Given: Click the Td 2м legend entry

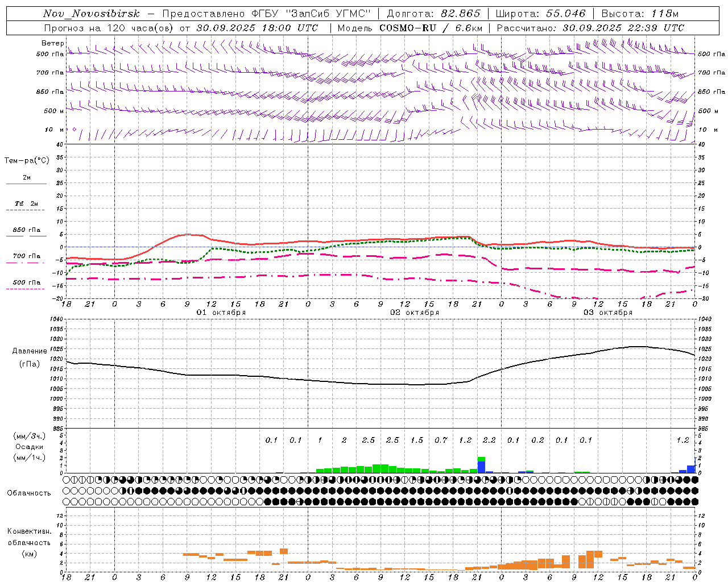Looking at the screenshot, I should pyautogui.click(x=26, y=203).
